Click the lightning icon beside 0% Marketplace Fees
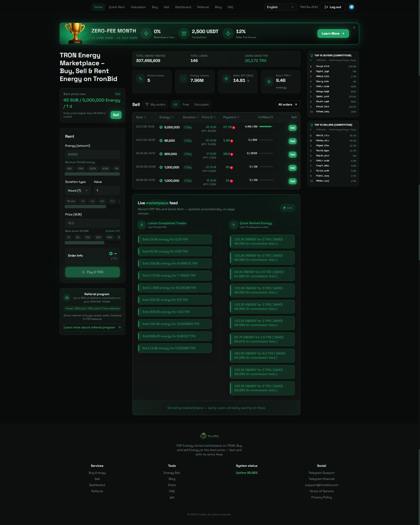This screenshot has height=525, width=420. (x=146, y=33)
